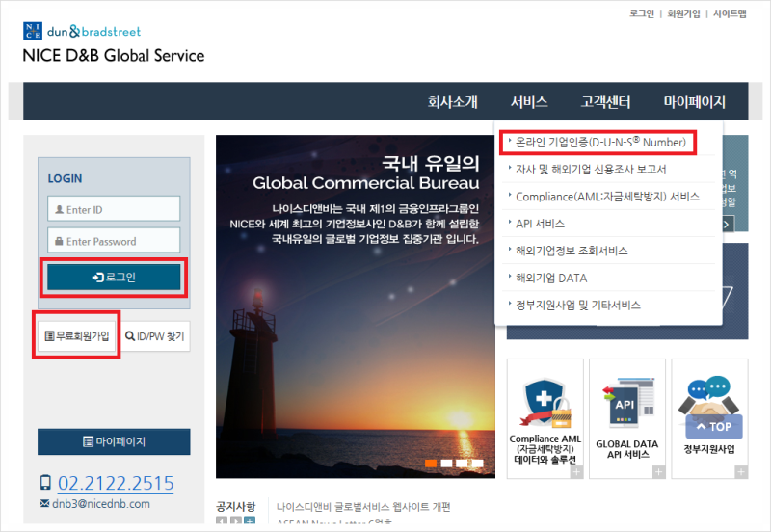771x532 pixels.
Task: Expand the 정부지원사업 card plus
Action: click(741, 472)
